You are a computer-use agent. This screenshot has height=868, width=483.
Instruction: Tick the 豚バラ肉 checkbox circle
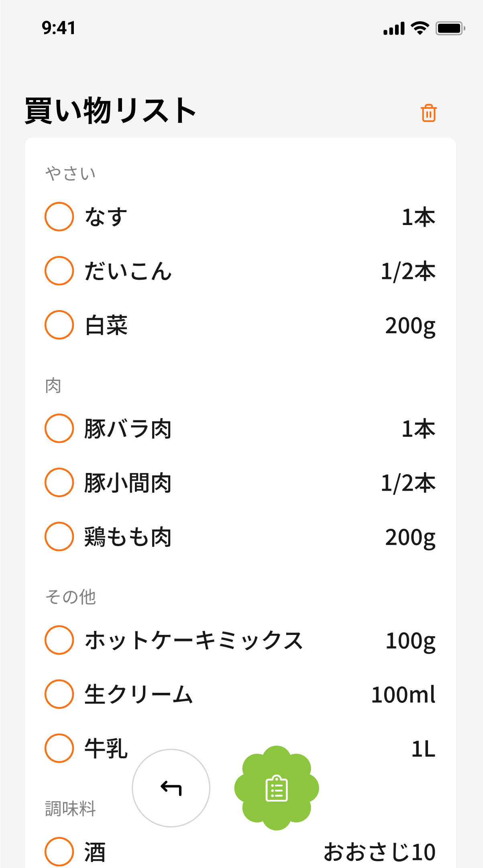click(59, 428)
